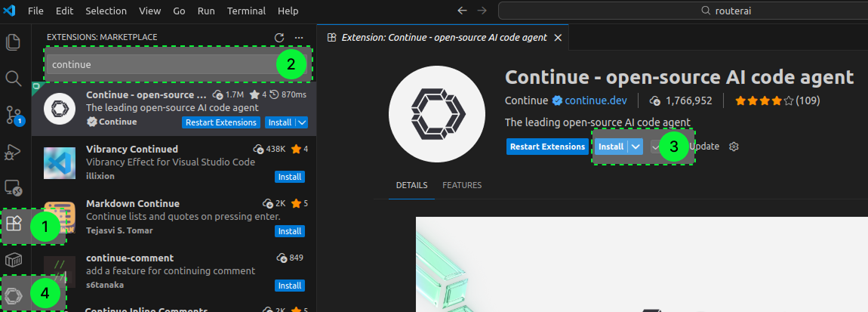Close the Extension: Continue editor tab
Screen dimensions: 868x312
558,37
